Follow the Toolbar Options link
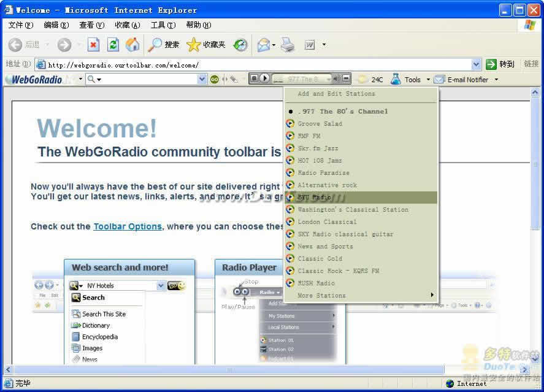 [x=128, y=226]
